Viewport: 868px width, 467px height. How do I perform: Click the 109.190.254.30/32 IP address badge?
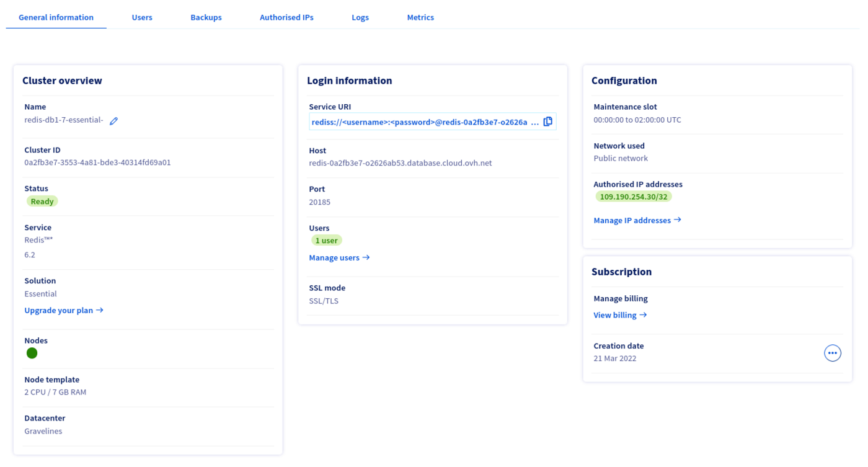[x=633, y=197]
